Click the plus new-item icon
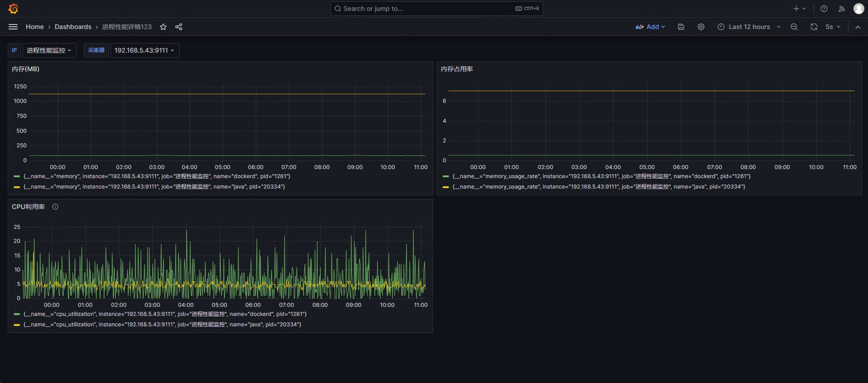Screen dimensions: 868x383 click(x=796, y=9)
